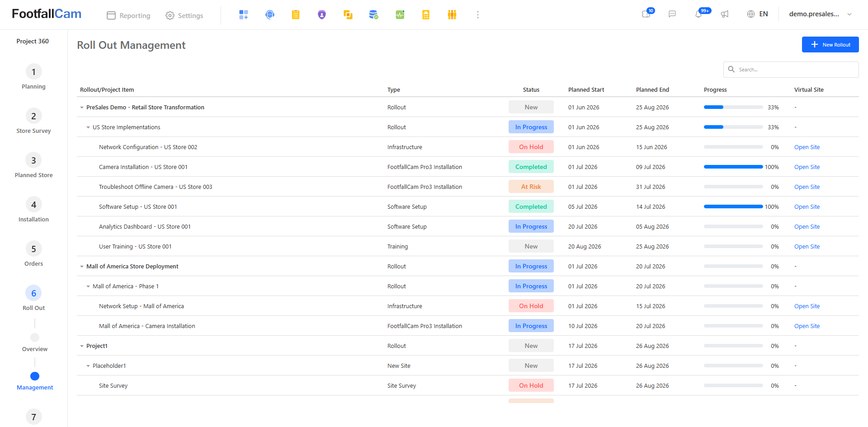Open the purple user shield icon
This screenshot has height=427, width=868.
[x=322, y=15]
